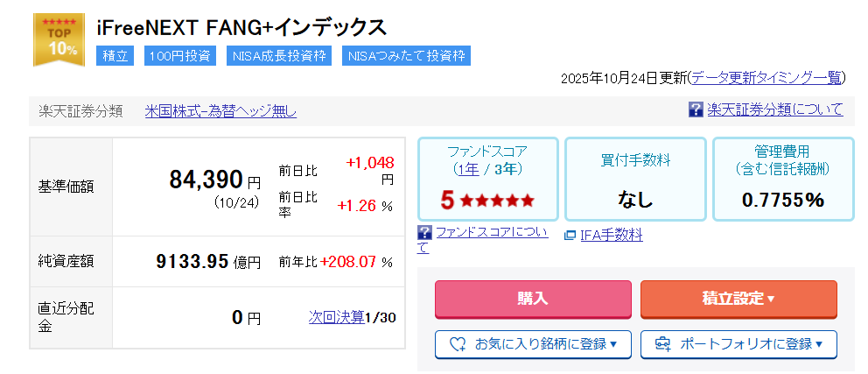Follow the 米国株式-為替ヘッジ無し category link

pos(220,111)
